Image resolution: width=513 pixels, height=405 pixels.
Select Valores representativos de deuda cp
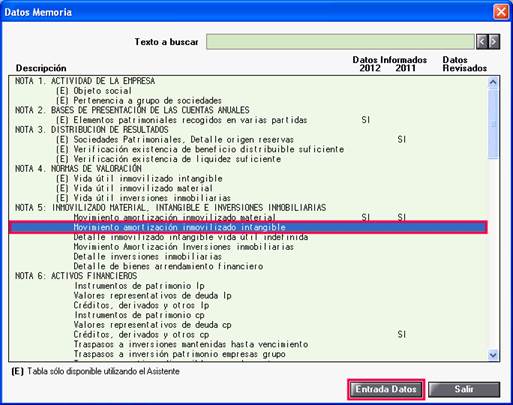click(x=248, y=325)
